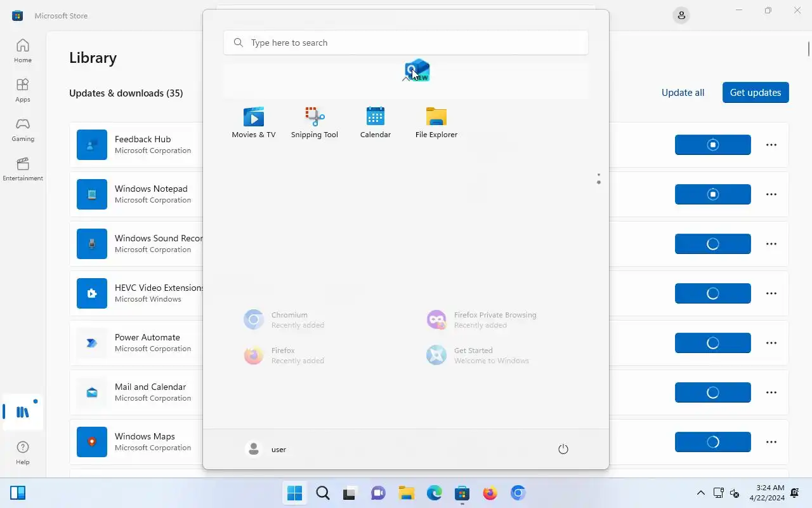Open network status in system tray
Image resolution: width=812 pixels, height=508 pixels.
pos(719,493)
